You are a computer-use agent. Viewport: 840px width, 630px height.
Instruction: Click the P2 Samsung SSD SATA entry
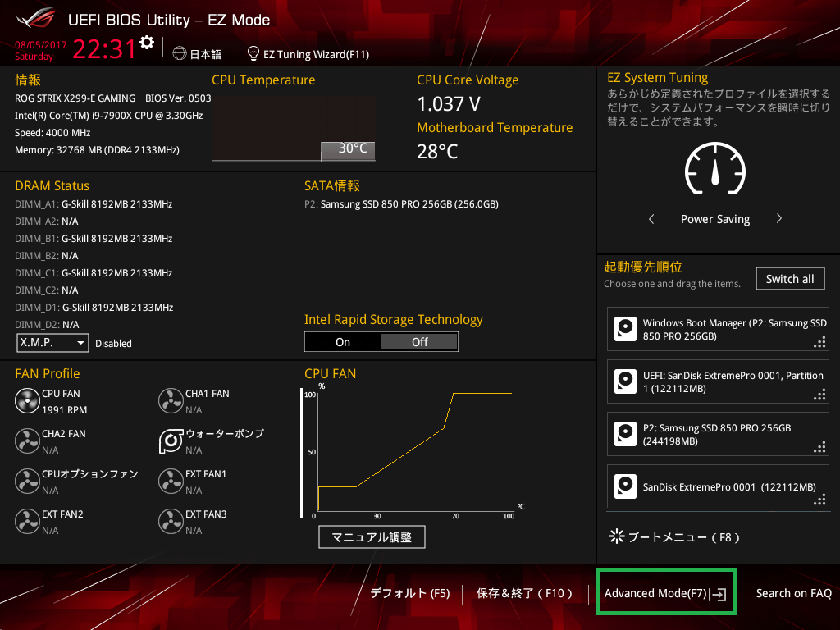pyautogui.click(x=401, y=204)
